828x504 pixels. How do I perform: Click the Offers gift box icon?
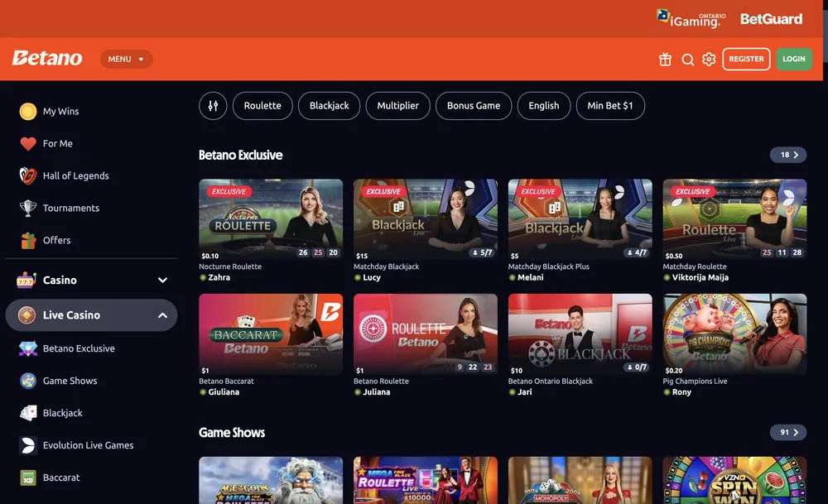click(x=28, y=240)
